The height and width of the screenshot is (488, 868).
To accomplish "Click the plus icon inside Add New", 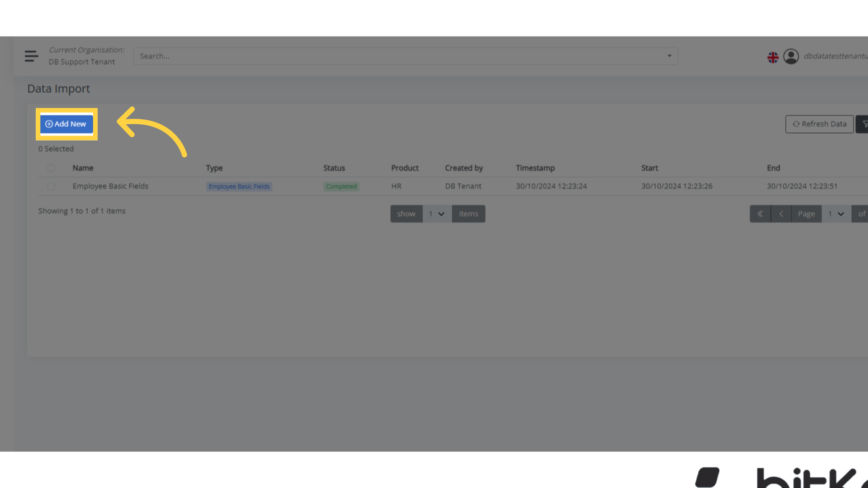I will pyautogui.click(x=49, y=124).
